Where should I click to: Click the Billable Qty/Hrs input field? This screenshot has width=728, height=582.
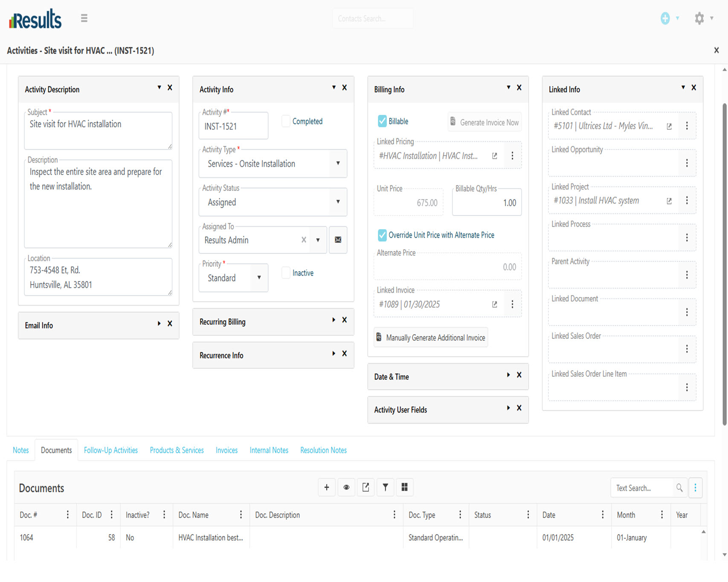click(487, 203)
